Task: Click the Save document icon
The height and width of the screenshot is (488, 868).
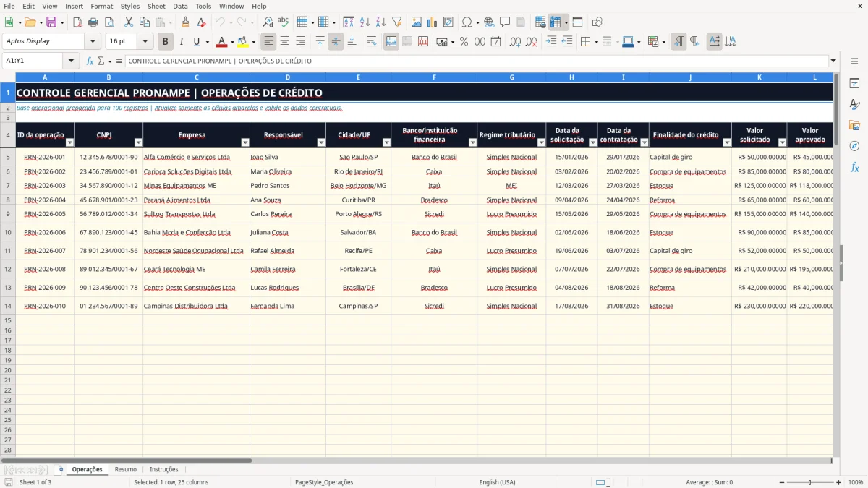Action: [x=51, y=22]
